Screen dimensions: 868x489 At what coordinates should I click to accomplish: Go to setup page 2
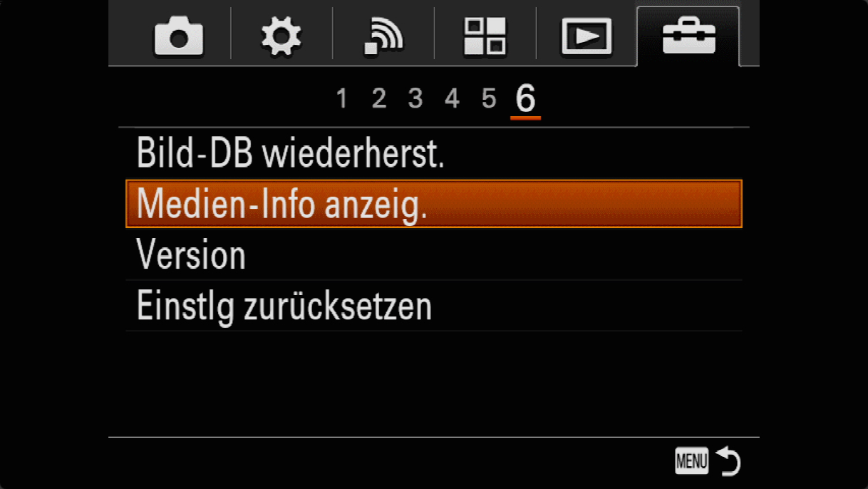[379, 99]
